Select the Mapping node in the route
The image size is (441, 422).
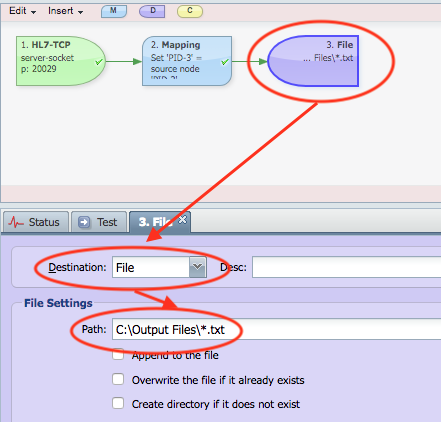tap(187, 61)
